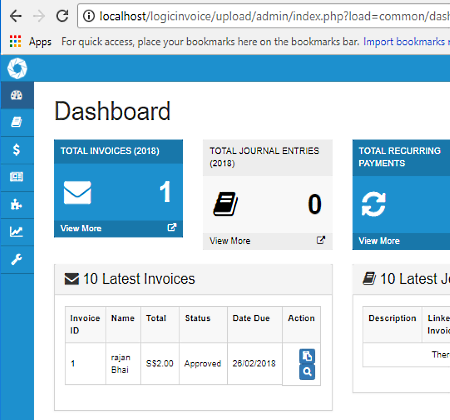Click the localhost address bar

tap(264, 16)
